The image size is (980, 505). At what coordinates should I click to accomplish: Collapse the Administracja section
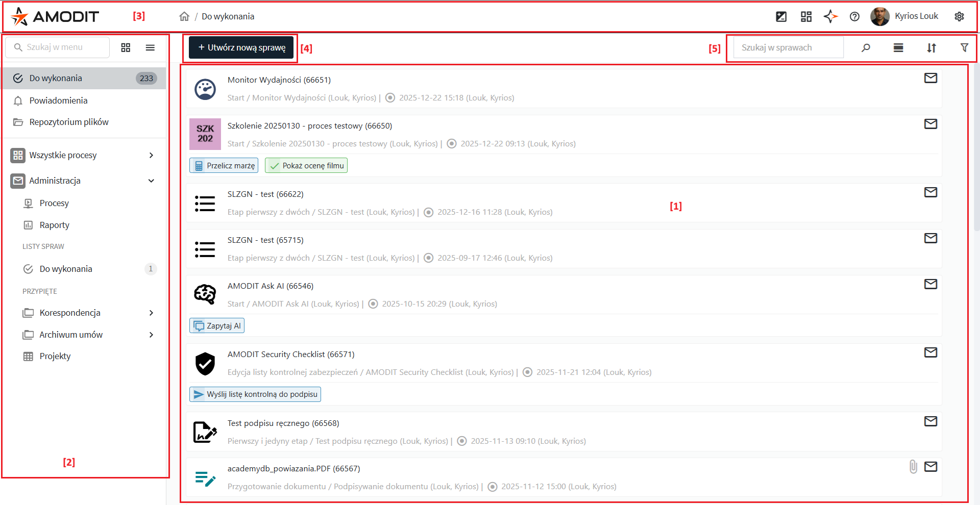pos(151,181)
